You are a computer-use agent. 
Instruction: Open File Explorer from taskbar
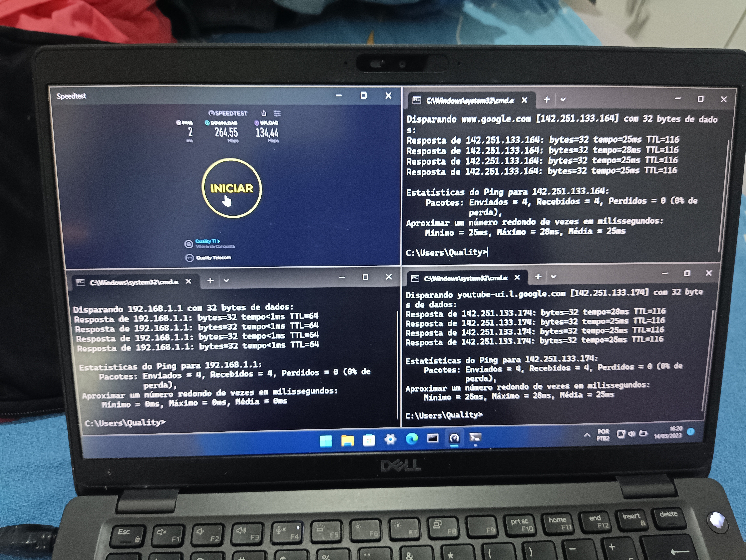(347, 440)
